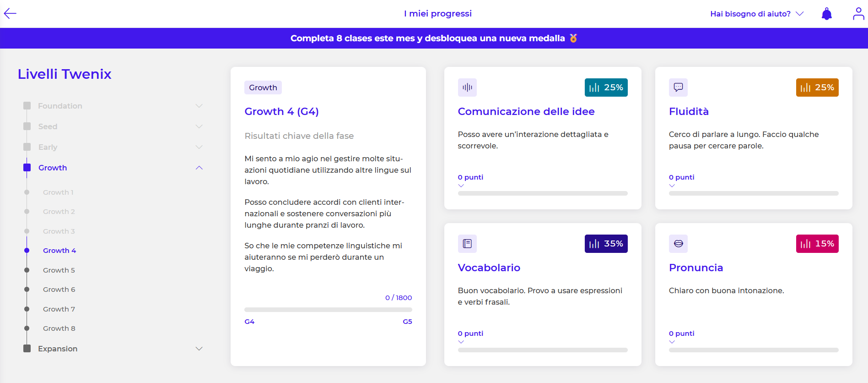Image resolution: width=868 pixels, height=383 pixels.
Task: Click the back arrow icon
Action: tap(10, 14)
